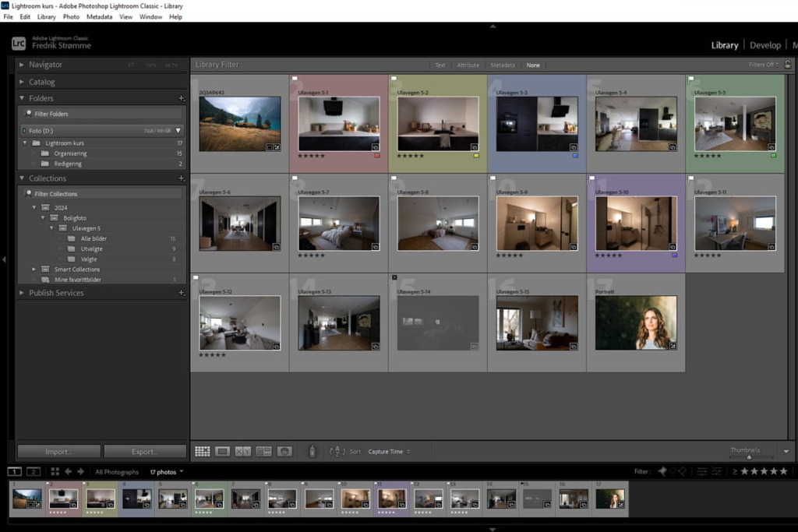Go back with filmstrip left arrow
This screenshot has height=532, width=798.
pyautogui.click(x=68, y=471)
